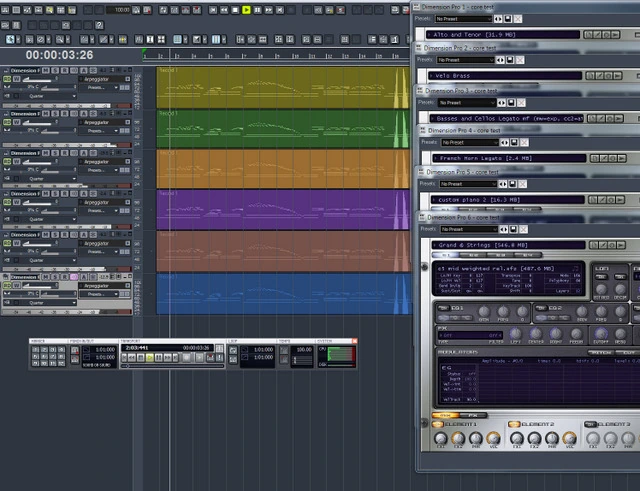Delete the preset (X) in Dimension Pro 2 window
The width and height of the screenshot is (640, 491).
point(520,60)
